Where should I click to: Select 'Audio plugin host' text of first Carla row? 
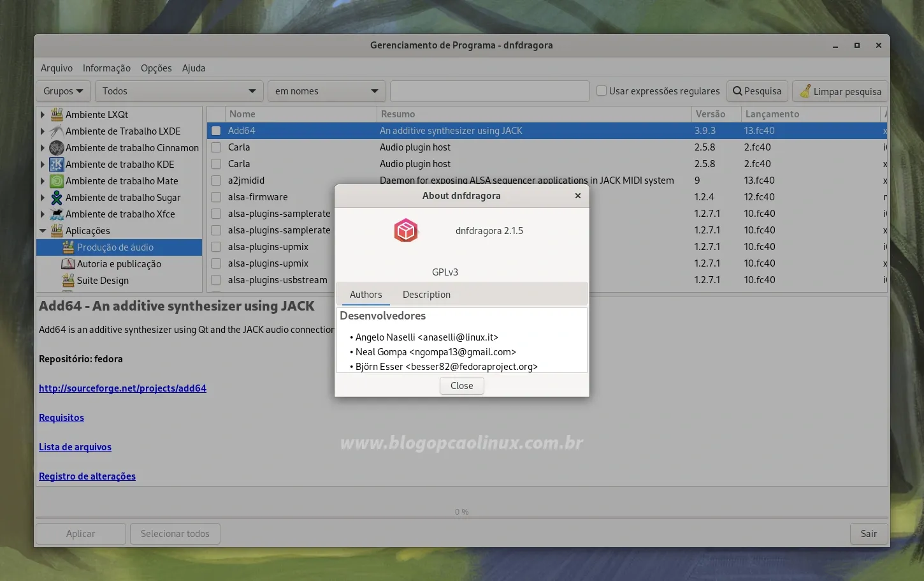(x=415, y=147)
